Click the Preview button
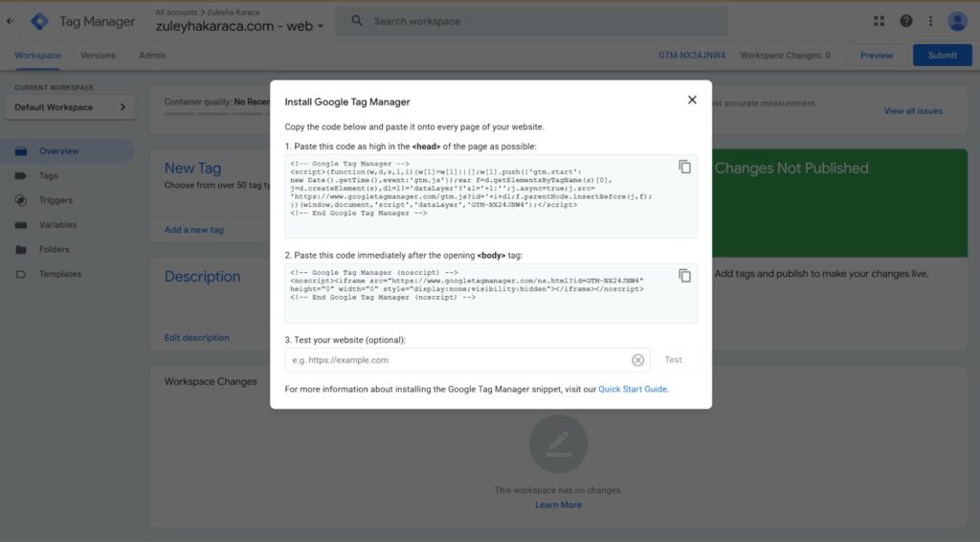 [877, 56]
